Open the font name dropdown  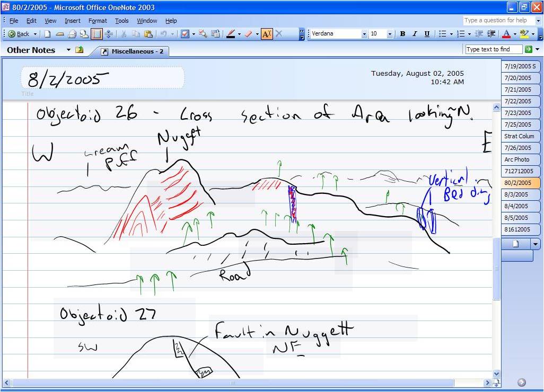366,34
